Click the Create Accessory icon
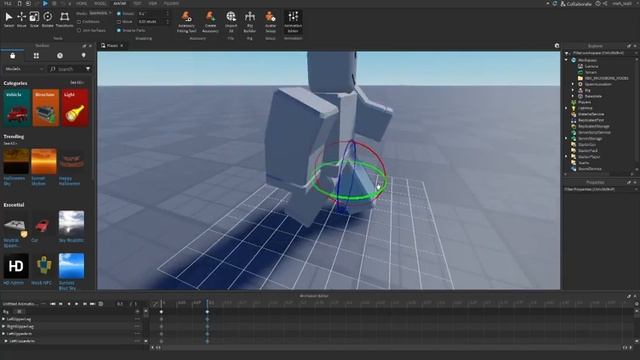640x360 pixels. click(210, 22)
